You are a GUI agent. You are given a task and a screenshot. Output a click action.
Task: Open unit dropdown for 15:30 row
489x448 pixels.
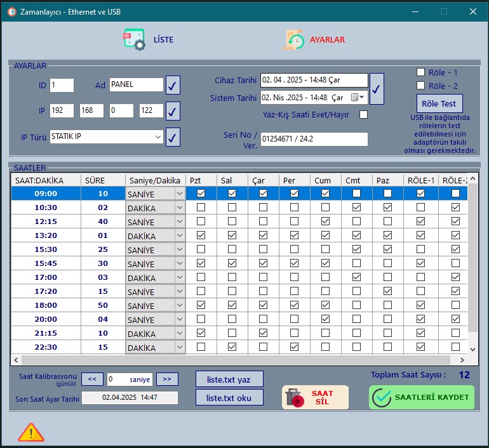coord(180,249)
